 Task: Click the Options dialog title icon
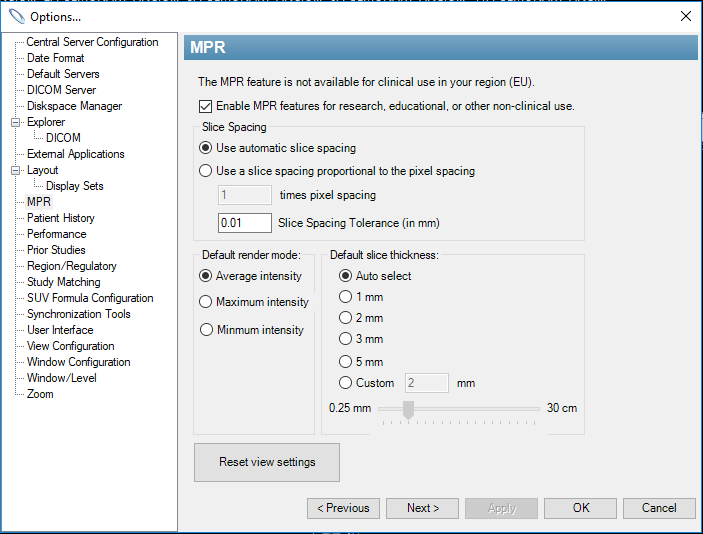click(17, 16)
